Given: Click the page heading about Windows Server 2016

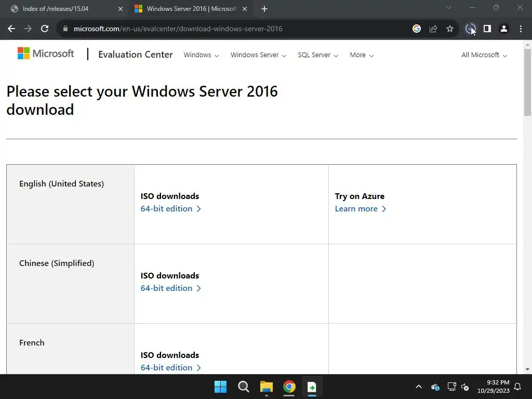Looking at the screenshot, I should click(142, 100).
